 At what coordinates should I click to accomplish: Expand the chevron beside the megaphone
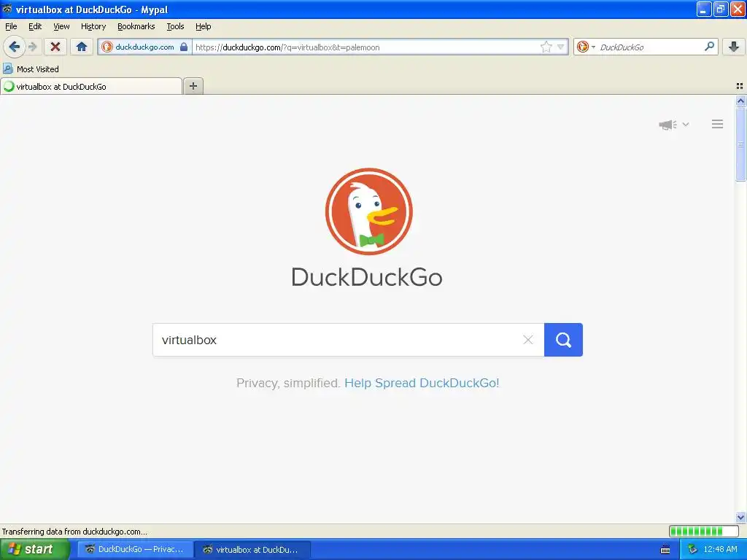[x=686, y=124]
